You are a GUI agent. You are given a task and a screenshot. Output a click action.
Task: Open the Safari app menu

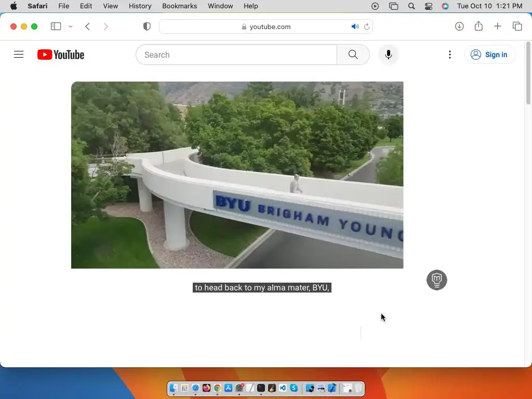(37, 6)
